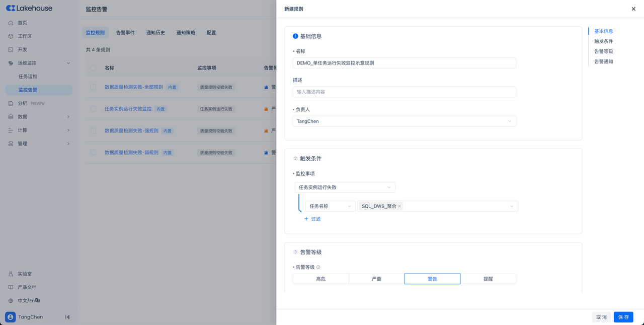Set the alert level to 提醒
This screenshot has height=325, width=644.
point(488,279)
